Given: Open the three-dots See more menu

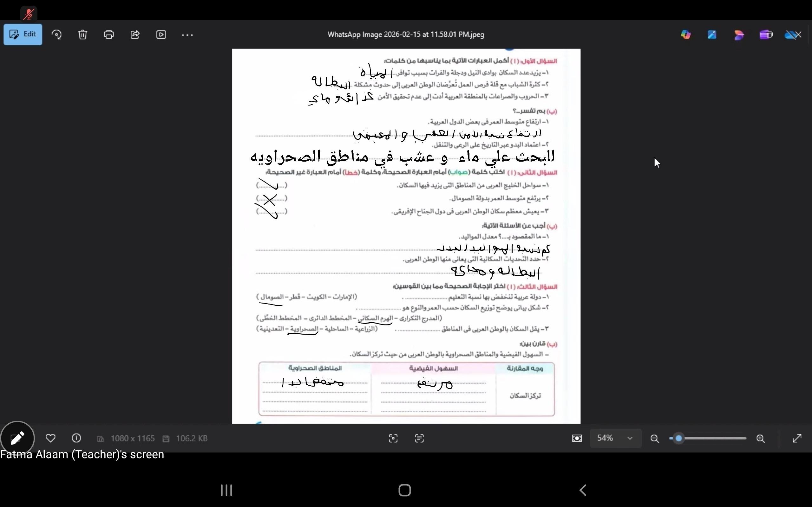Looking at the screenshot, I should click(187, 35).
